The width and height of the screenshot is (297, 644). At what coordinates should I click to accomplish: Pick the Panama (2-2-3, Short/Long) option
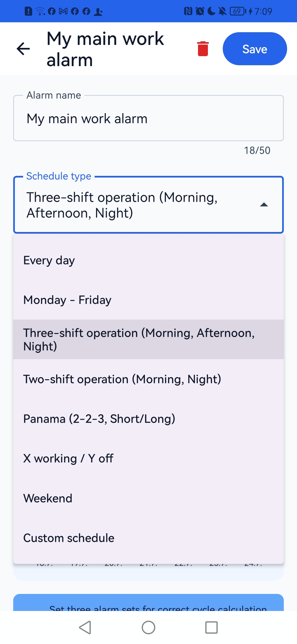pyautogui.click(x=148, y=419)
